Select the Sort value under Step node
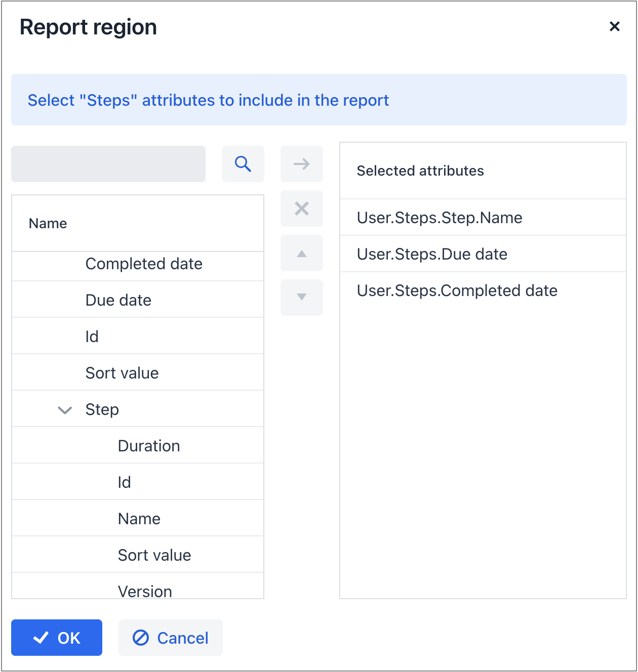The width and height of the screenshot is (638, 672). [154, 556]
